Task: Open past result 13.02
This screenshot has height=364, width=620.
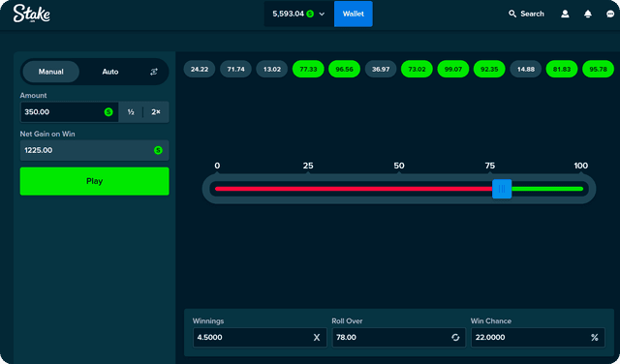Action: (272, 69)
